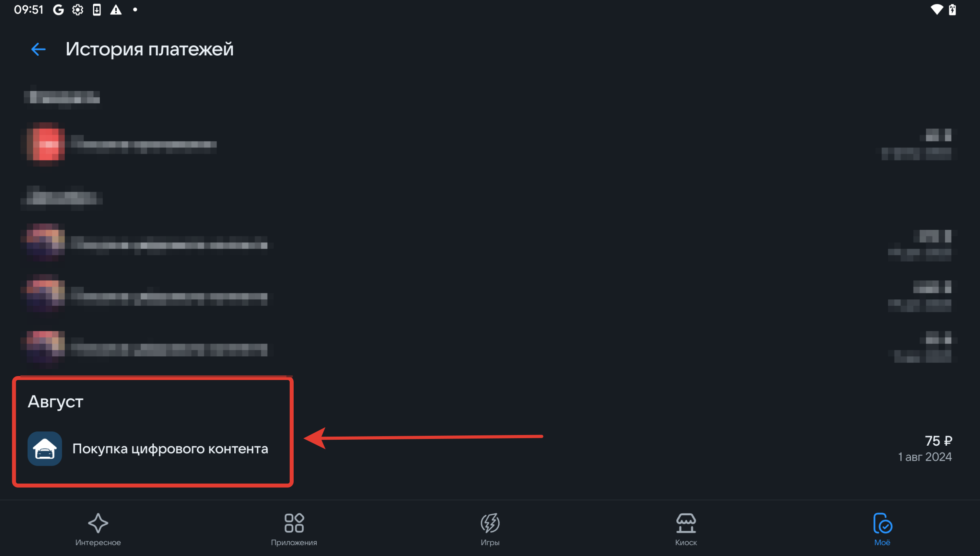Click the Август month header

(55, 402)
